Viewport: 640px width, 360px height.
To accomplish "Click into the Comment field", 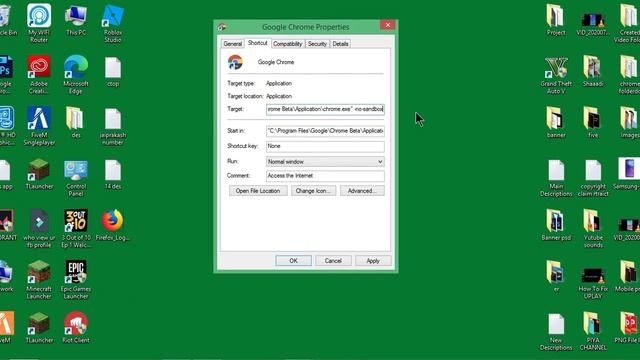I will coord(325,176).
